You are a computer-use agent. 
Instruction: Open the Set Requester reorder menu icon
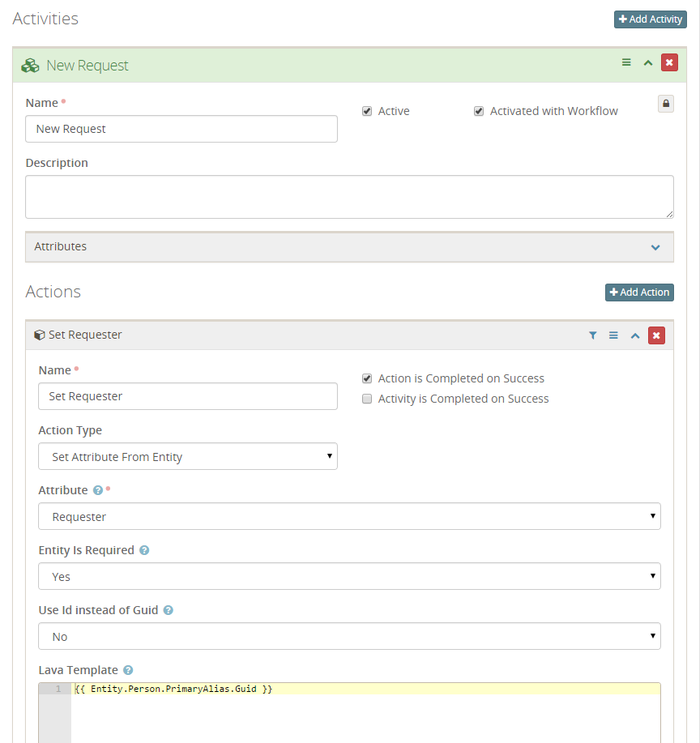click(x=613, y=335)
